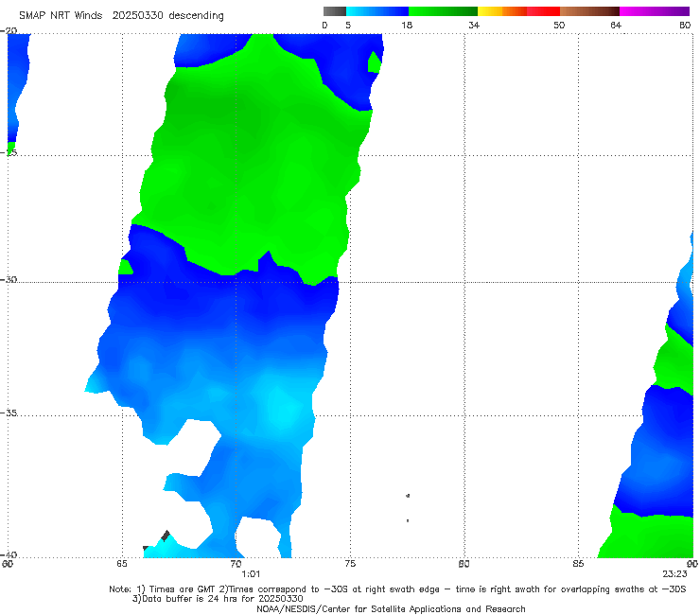Click the color bar label '18'
Image resolution: width=700 pixels, height=615 pixels.
pyautogui.click(x=407, y=25)
